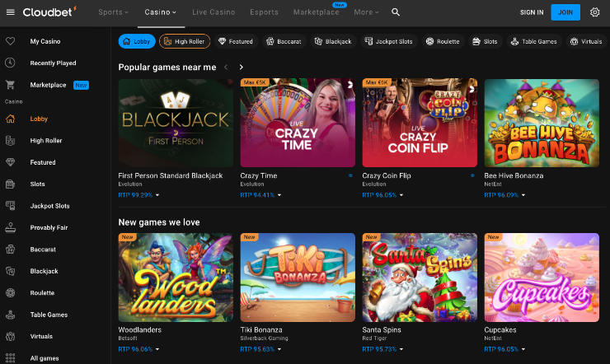
Task: Expand the Casino menu in top navigation
Action: 160,12
